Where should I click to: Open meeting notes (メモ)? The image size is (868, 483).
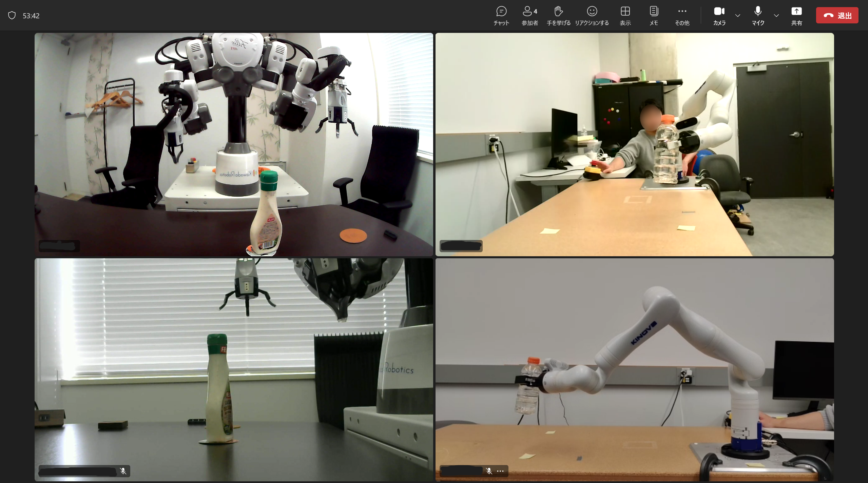[654, 15]
